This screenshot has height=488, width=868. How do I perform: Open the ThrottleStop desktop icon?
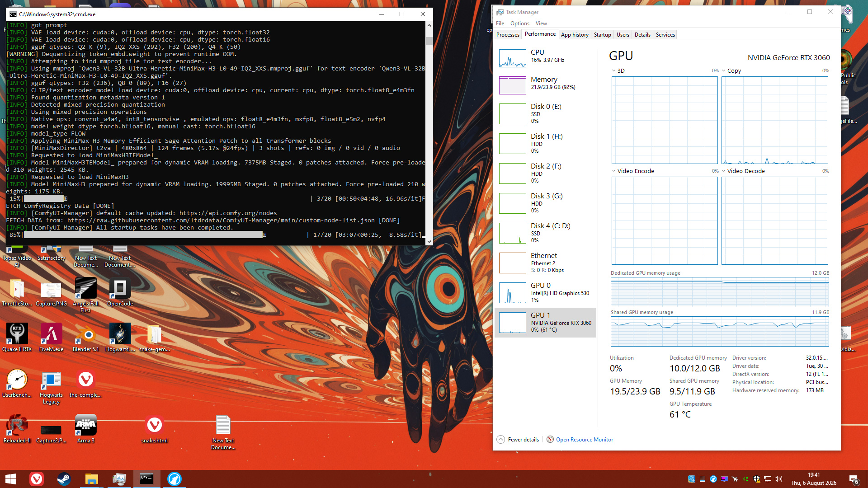[x=17, y=293]
